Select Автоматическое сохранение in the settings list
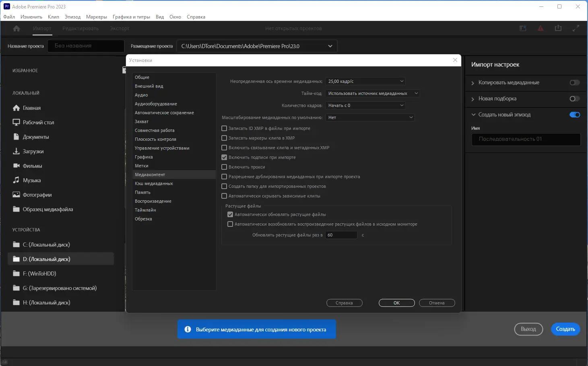This screenshot has width=588, height=366. (x=174, y=113)
